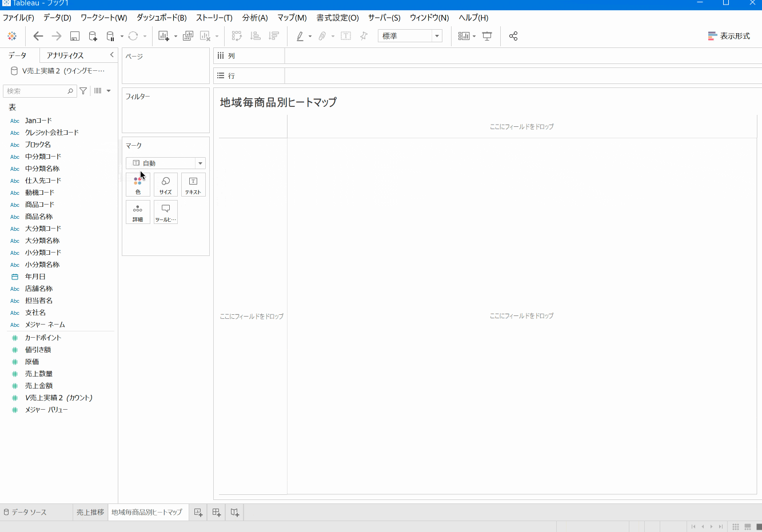This screenshot has width=762, height=532.
Task: Click the fix axes pin icon
Action: pyautogui.click(x=364, y=36)
